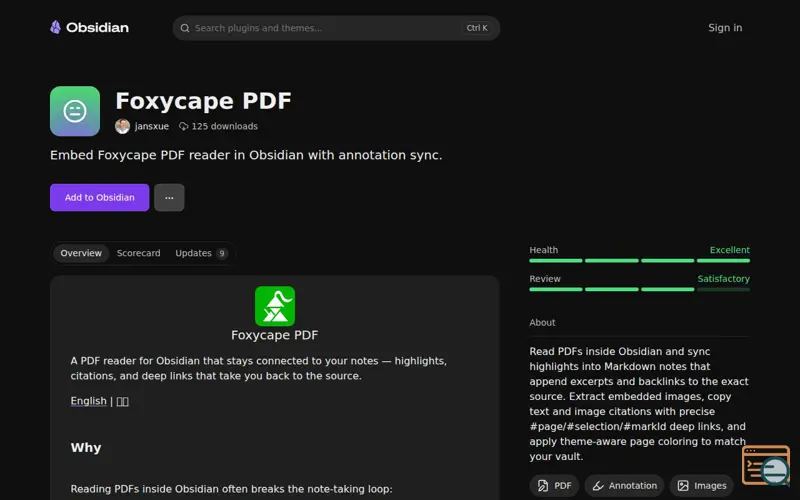Click the About section heading
The height and width of the screenshot is (500, 800).
click(542, 322)
